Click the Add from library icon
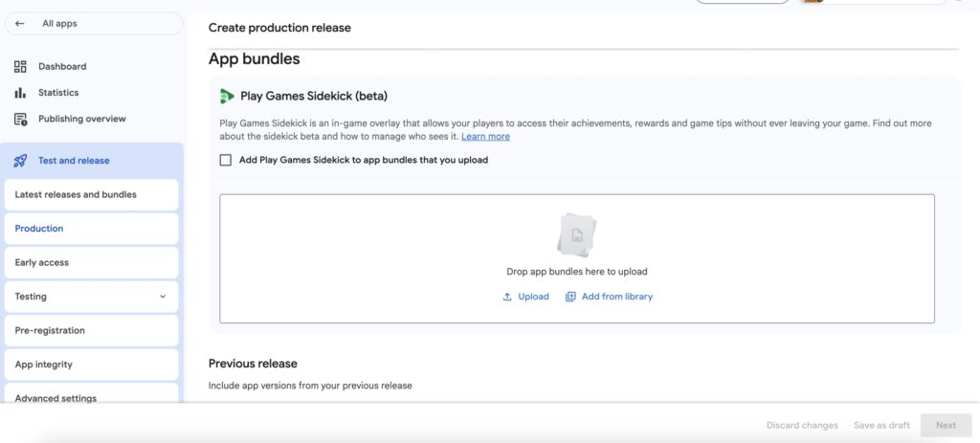Screen dimensions: 980x443 click(x=570, y=297)
